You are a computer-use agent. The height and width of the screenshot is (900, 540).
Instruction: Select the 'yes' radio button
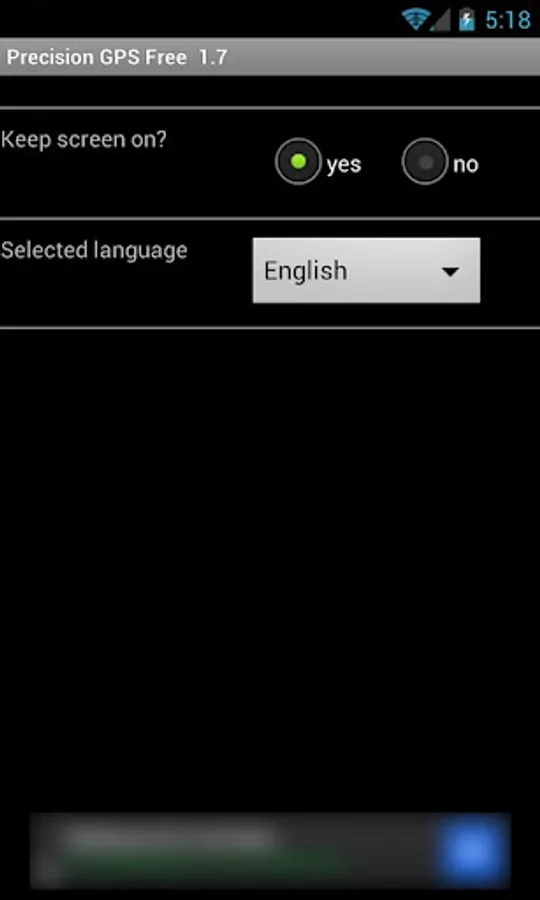(298, 162)
